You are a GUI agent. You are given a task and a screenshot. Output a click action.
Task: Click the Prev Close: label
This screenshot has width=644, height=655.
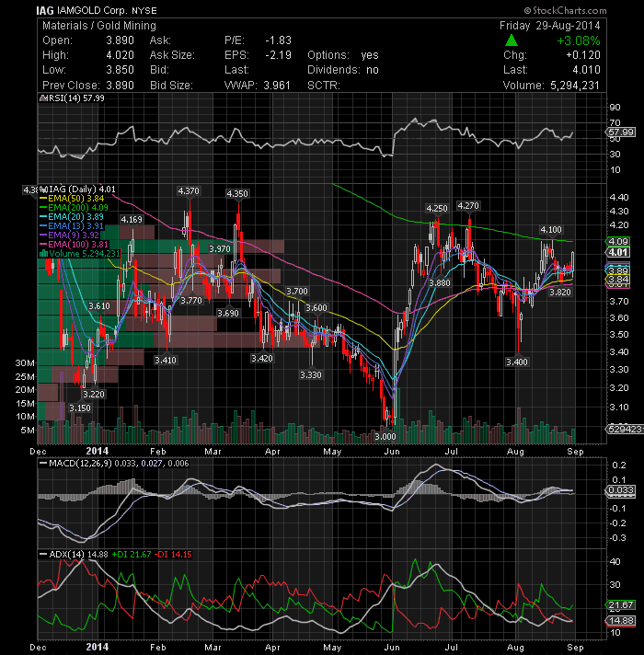tap(71, 86)
